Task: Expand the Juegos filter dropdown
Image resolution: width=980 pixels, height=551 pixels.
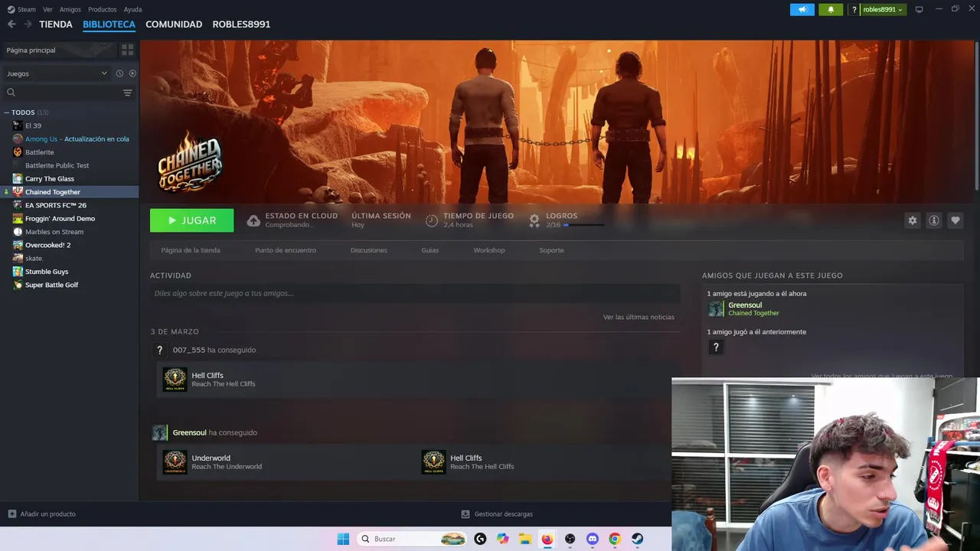Action: pyautogui.click(x=57, y=73)
